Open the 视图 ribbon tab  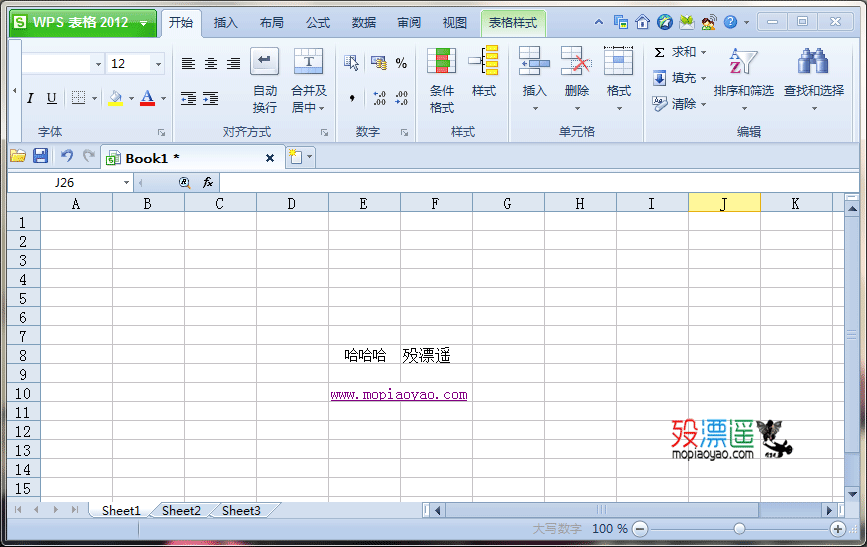[455, 23]
